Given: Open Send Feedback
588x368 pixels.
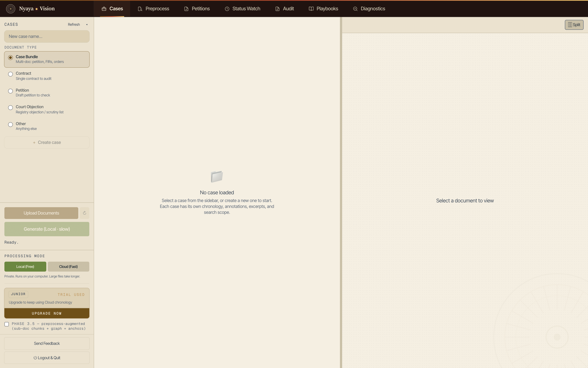Looking at the screenshot, I should click(47, 343).
